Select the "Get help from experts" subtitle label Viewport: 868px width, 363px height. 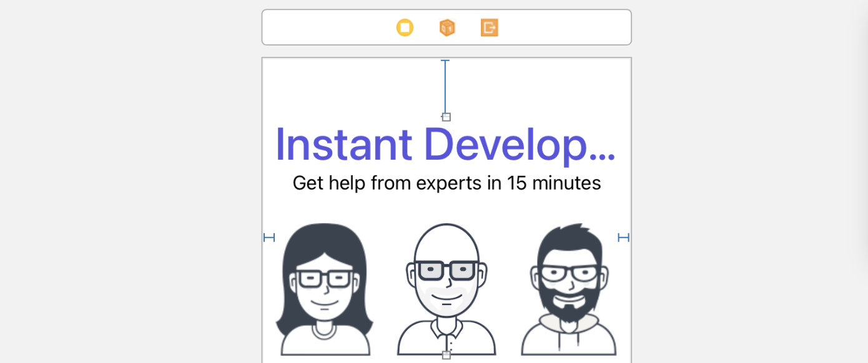(x=446, y=183)
